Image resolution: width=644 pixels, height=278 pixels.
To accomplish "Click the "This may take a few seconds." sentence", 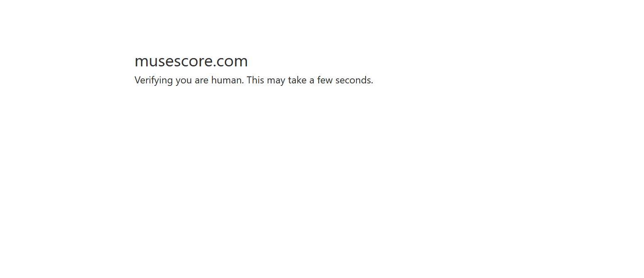I will pyautogui.click(x=310, y=80).
